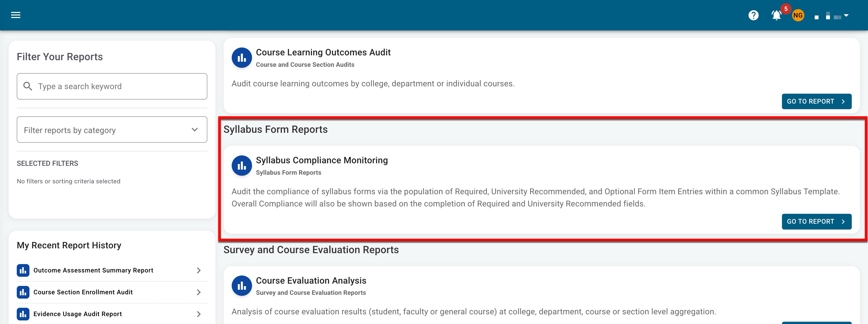Viewport: 868px width, 324px height.
Task: Open the account dropdown arrow in header
Action: click(846, 15)
